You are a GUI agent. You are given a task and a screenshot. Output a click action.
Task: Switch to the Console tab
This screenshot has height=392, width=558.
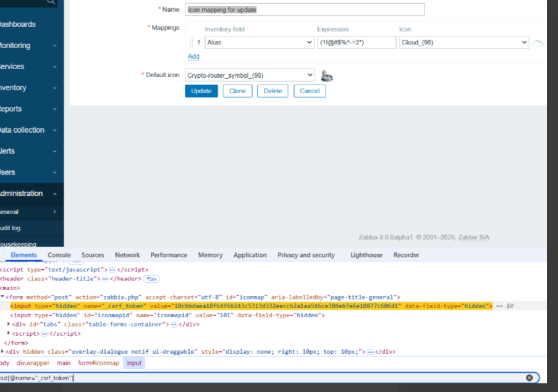59,255
